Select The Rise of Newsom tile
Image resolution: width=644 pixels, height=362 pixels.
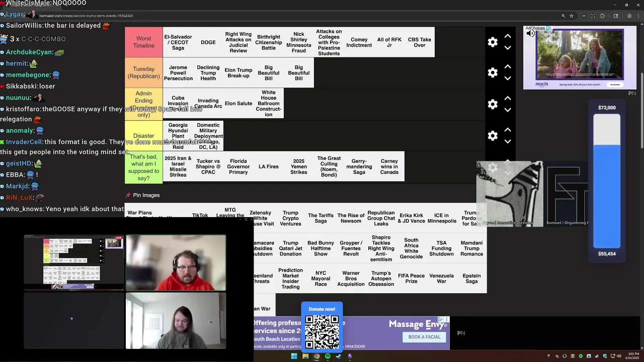[x=351, y=218]
